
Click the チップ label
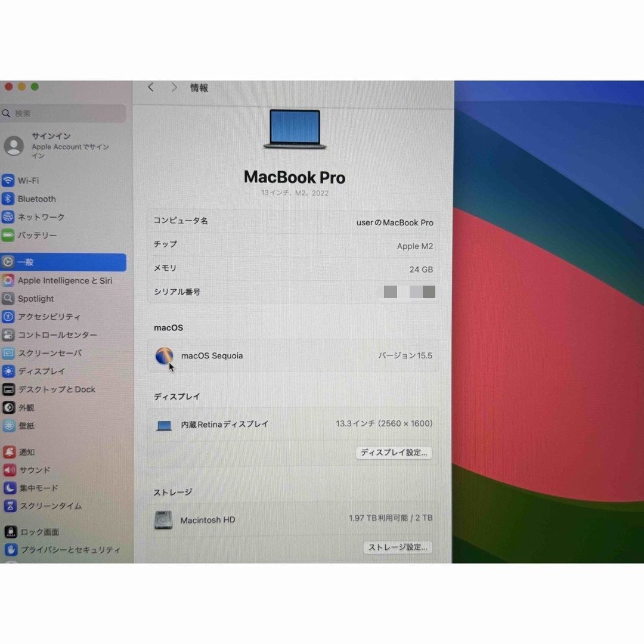click(x=166, y=244)
